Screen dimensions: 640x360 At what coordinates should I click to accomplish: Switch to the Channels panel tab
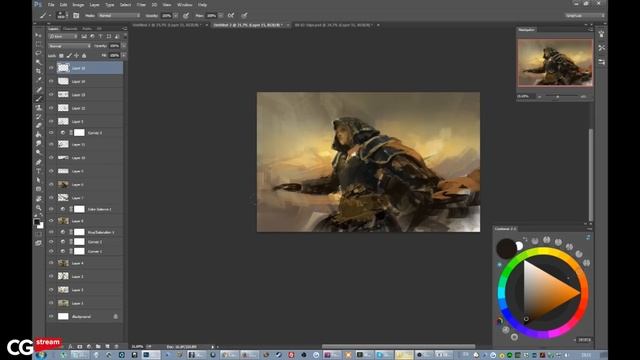70,29
